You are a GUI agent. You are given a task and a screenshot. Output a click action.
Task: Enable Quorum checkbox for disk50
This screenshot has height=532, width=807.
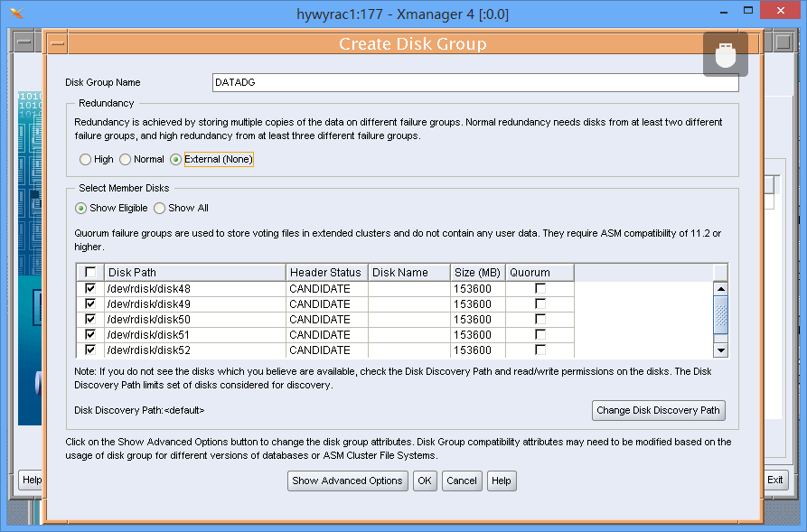point(540,320)
